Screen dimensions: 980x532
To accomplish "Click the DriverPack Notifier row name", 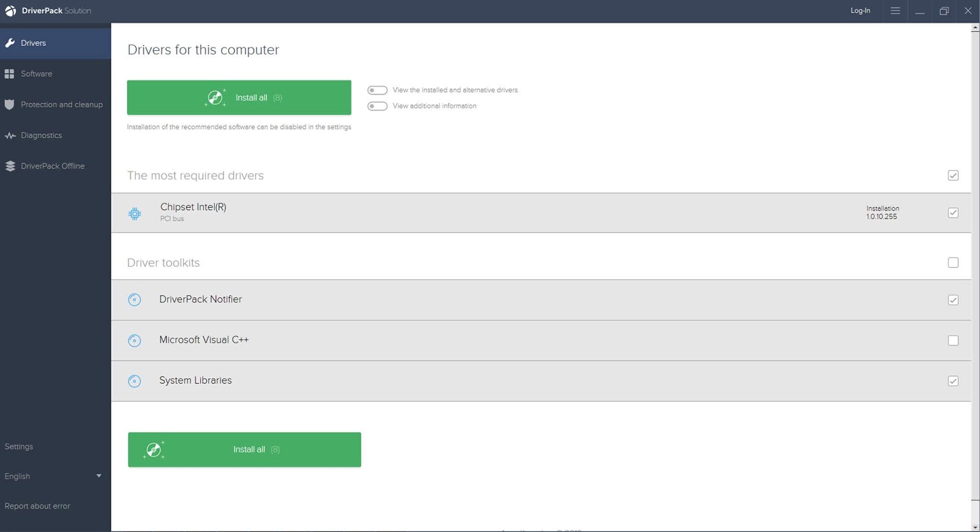I will click(x=200, y=299).
